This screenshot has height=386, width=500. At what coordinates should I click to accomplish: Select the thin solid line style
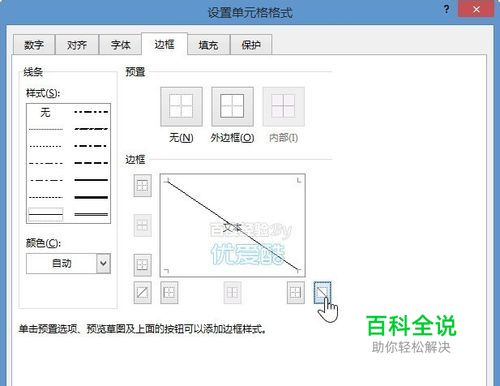[46, 214]
